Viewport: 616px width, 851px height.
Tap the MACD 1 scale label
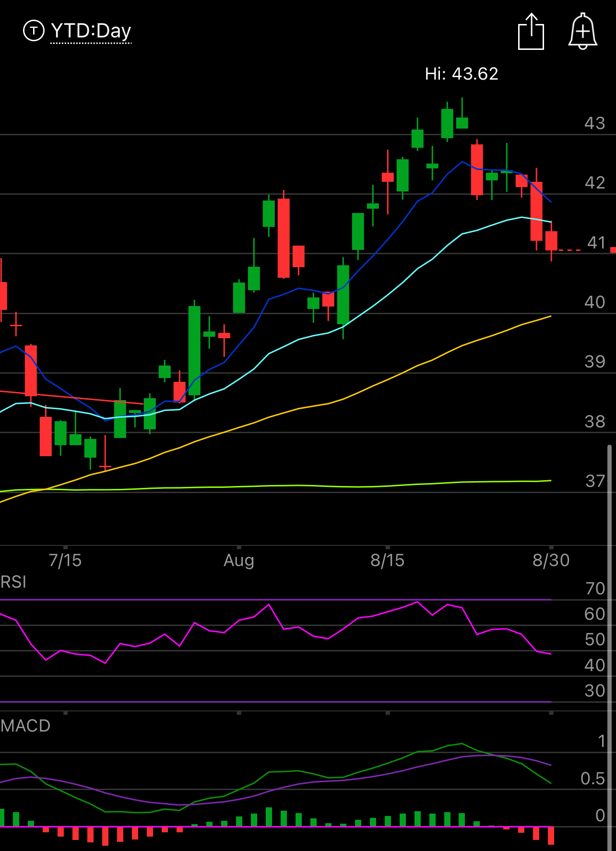[x=602, y=742]
